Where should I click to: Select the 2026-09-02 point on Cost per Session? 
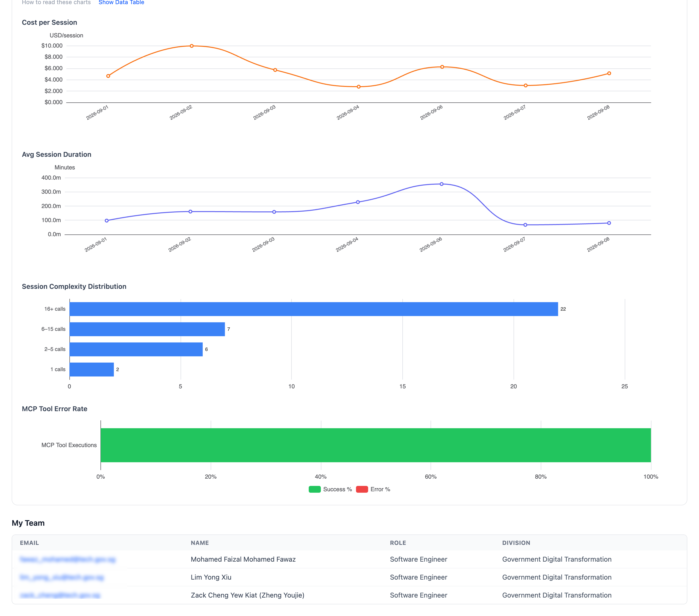pos(191,46)
